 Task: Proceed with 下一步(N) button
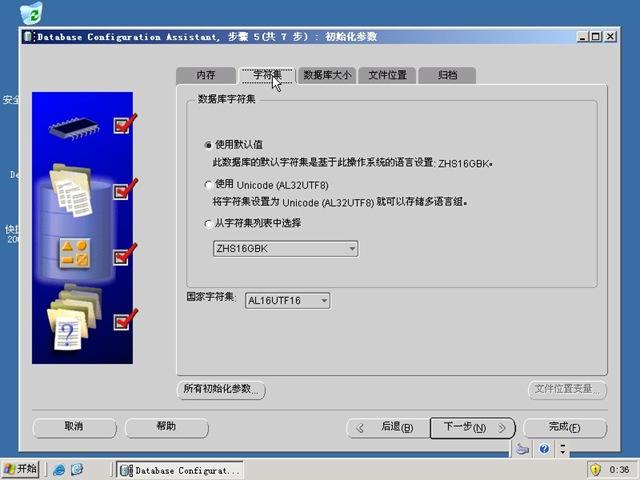point(473,428)
